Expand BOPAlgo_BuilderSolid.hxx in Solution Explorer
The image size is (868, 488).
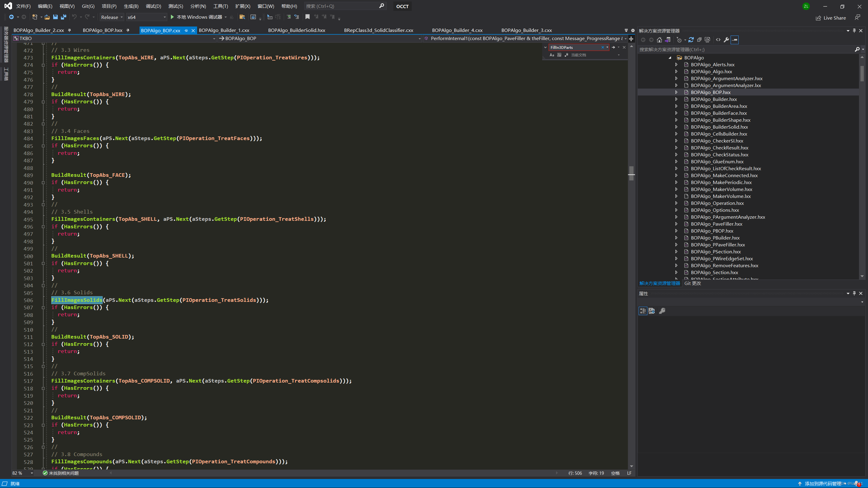point(676,127)
